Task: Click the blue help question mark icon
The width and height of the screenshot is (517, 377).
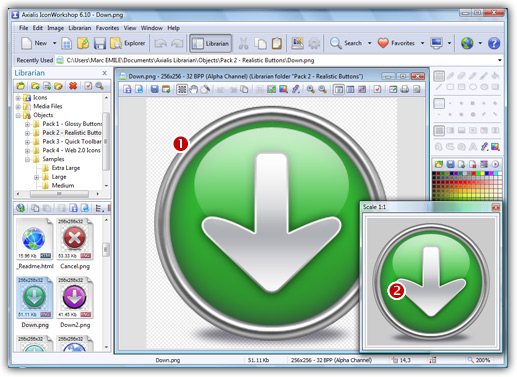Action: click(x=494, y=43)
